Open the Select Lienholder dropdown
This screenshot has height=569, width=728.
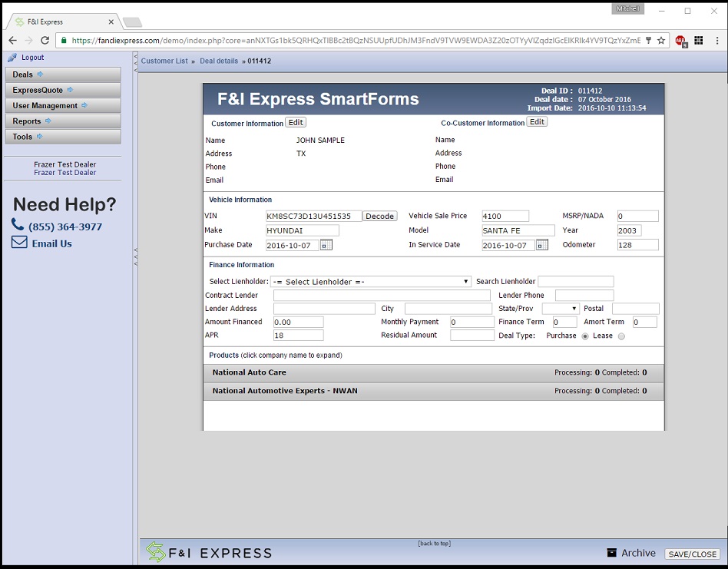pyautogui.click(x=370, y=282)
